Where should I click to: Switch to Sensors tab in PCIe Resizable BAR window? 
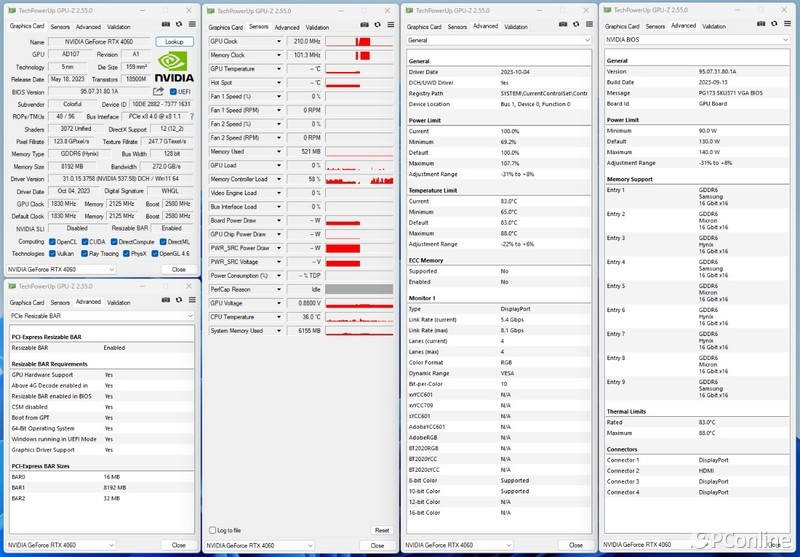(x=60, y=302)
